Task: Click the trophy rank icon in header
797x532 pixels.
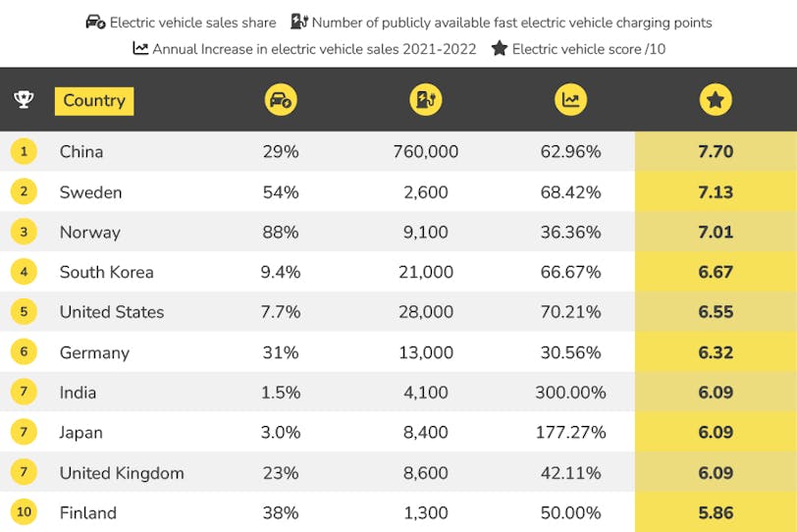Action: click(x=23, y=99)
